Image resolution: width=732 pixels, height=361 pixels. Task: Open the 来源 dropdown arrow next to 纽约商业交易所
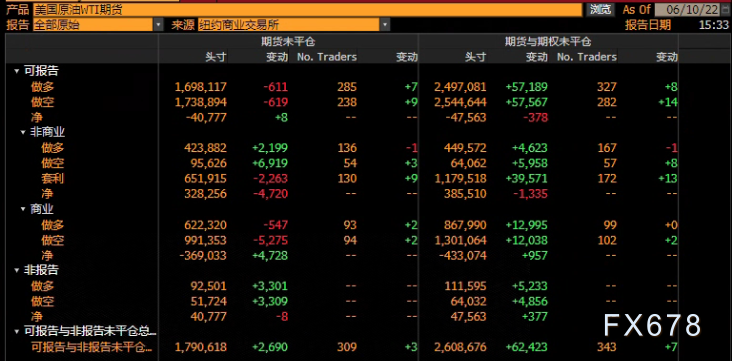(x=385, y=24)
